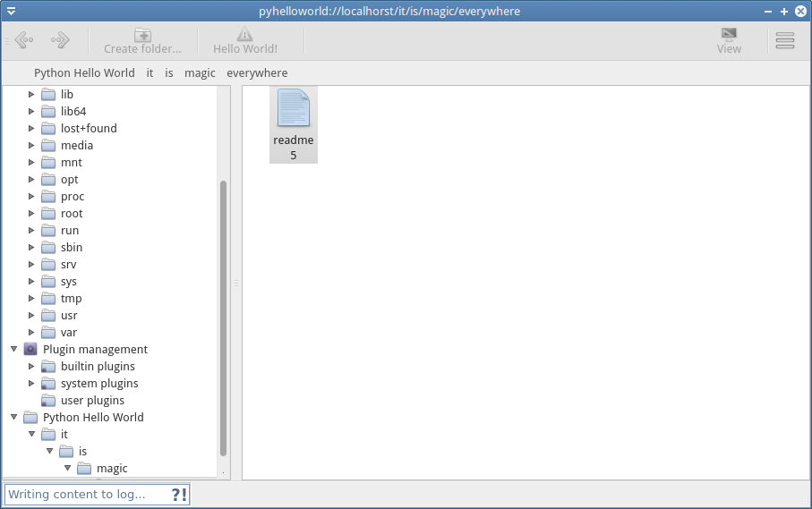Select the var folder in tree
The image size is (812, 509).
pyautogui.click(x=68, y=333)
